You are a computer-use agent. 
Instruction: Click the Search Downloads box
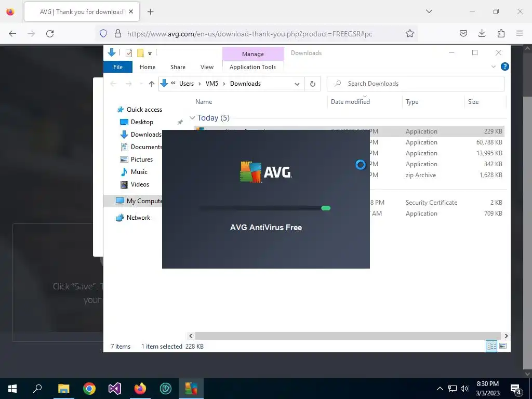tap(416, 84)
